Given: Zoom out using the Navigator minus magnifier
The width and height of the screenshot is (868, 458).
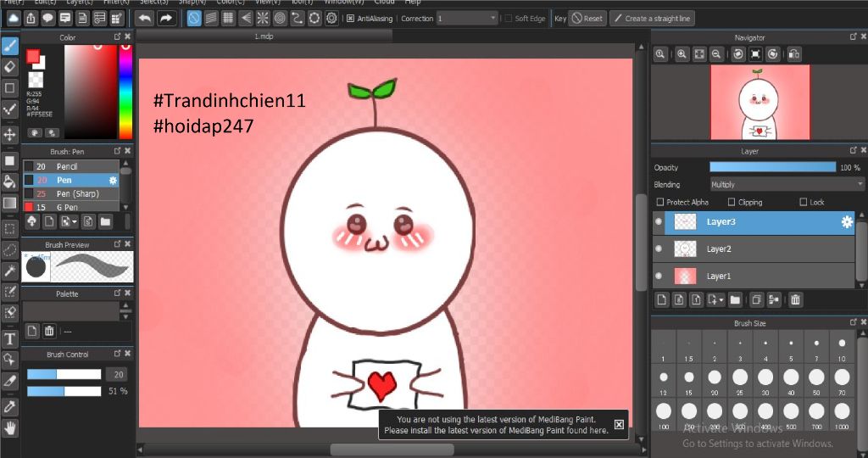Looking at the screenshot, I should [715, 54].
